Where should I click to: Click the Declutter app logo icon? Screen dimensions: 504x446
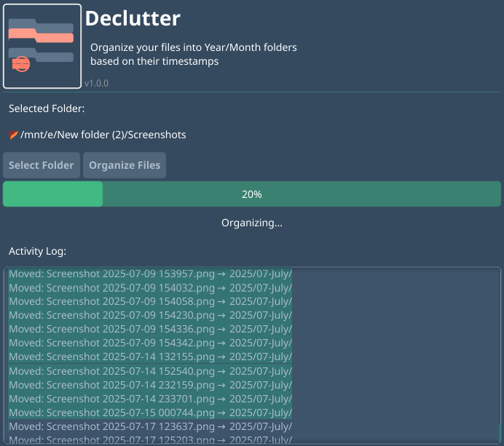tap(42, 46)
